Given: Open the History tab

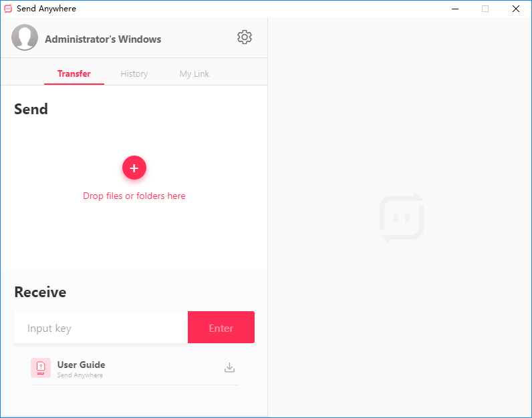Looking at the screenshot, I should click(134, 73).
